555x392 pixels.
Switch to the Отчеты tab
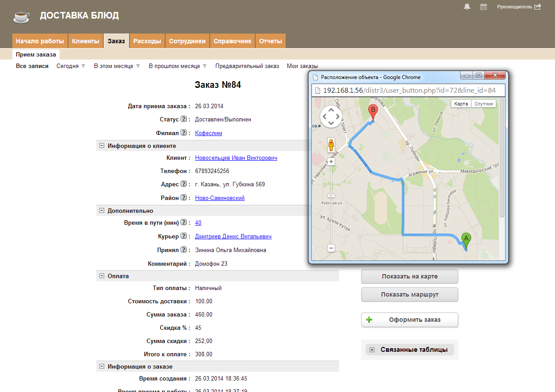click(270, 41)
